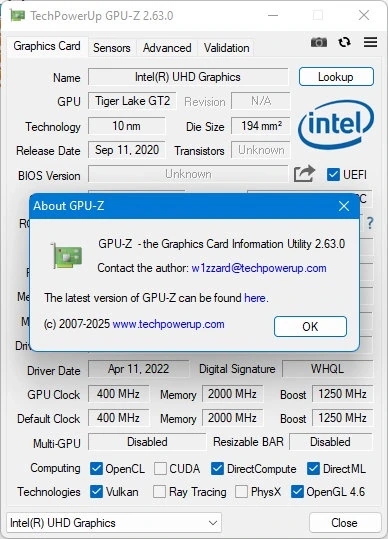Click the GPU field Tiger Lake GT2

(x=132, y=101)
